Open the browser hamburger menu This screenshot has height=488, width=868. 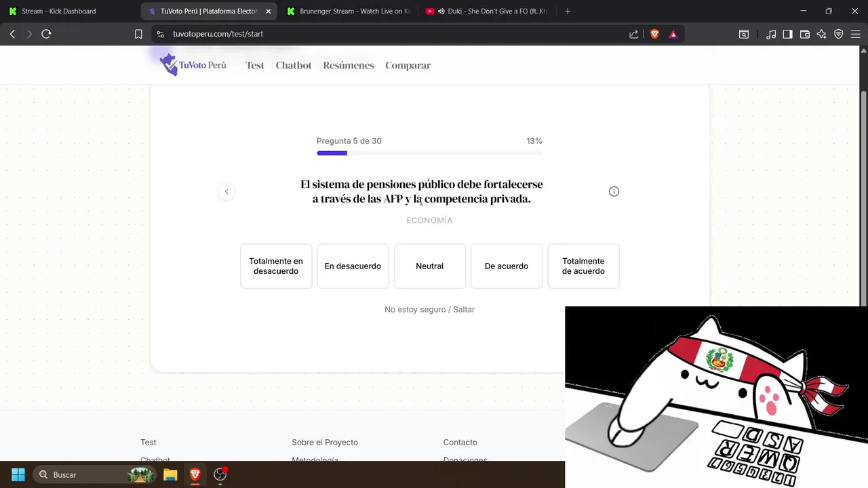point(856,34)
